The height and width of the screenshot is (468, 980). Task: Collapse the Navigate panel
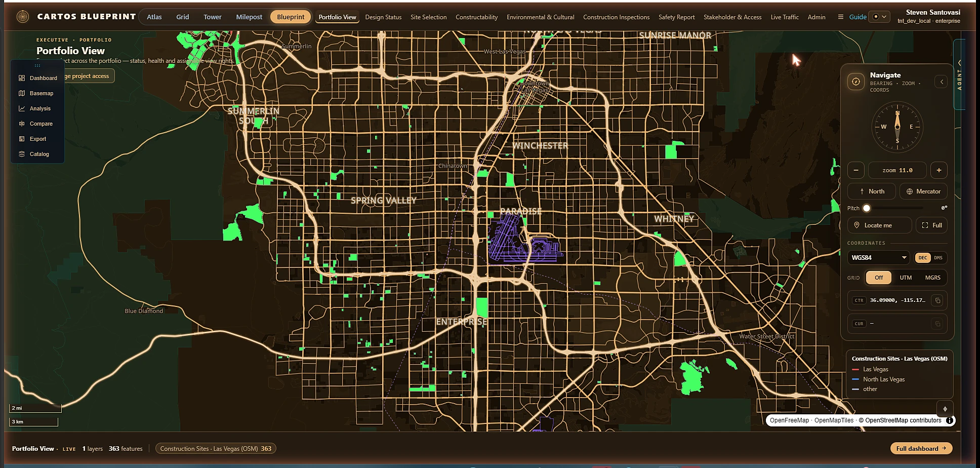click(x=941, y=82)
